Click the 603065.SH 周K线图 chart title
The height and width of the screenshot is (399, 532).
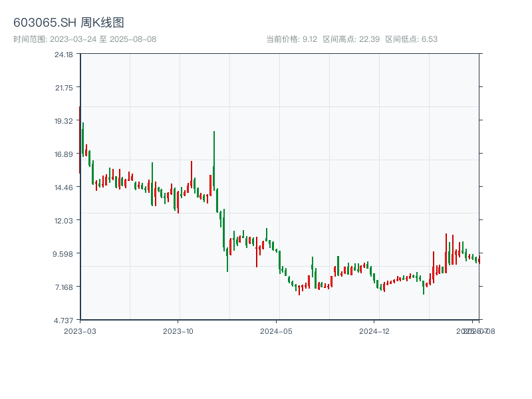coord(68,23)
